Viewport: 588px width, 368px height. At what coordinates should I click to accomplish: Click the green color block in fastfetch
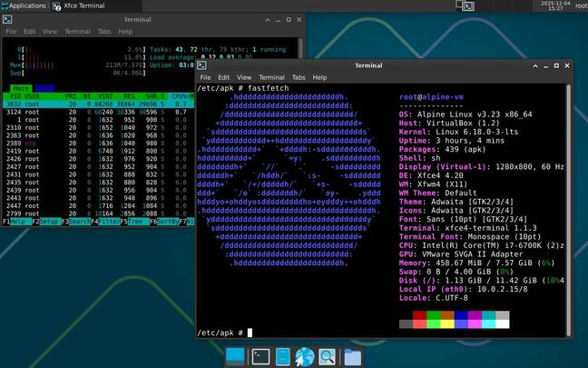pos(434,315)
